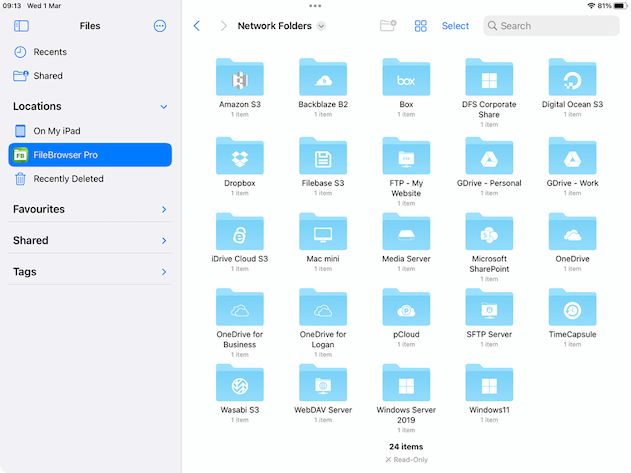Switch the grid view mode icon
Image resolution: width=631 pixels, height=473 pixels.
(x=421, y=26)
